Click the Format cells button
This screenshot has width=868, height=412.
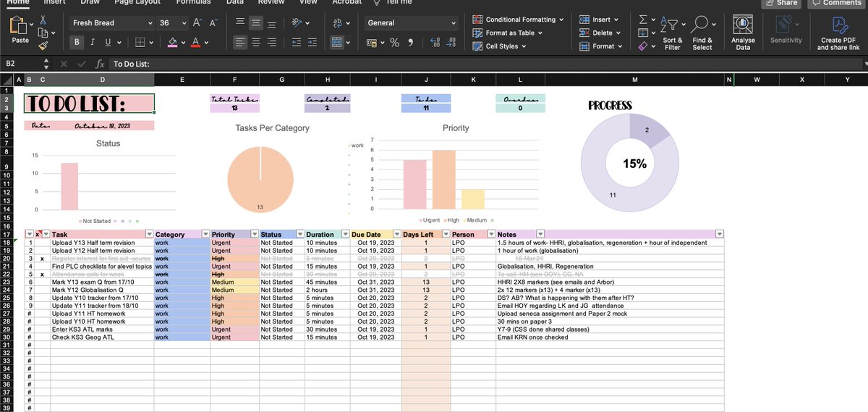(x=602, y=46)
